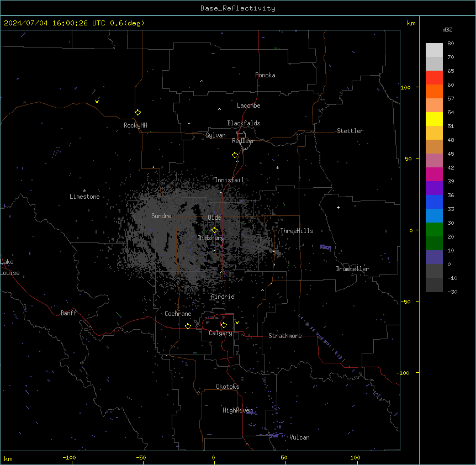Click the red 65 dBZ color swatch

coord(434,77)
